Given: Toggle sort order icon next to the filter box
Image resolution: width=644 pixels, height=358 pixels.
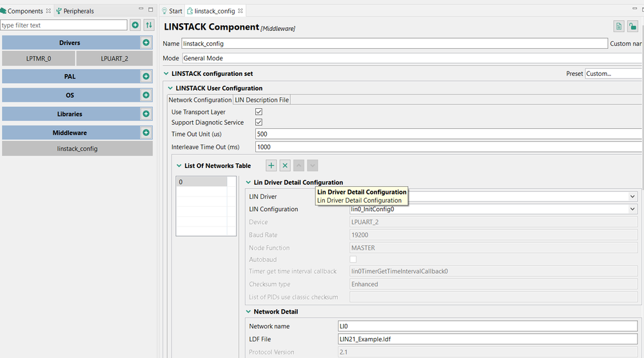Looking at the screenshot, I should (x=149, y=25).
